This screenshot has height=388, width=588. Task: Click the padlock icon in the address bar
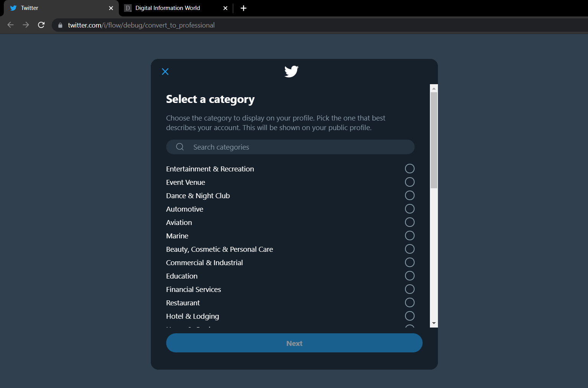point(60,25)
